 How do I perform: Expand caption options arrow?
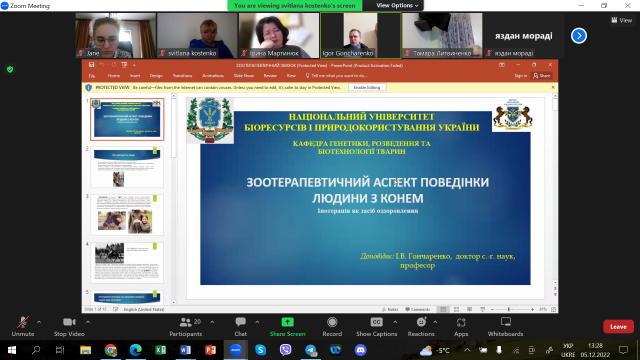point(395,322)
